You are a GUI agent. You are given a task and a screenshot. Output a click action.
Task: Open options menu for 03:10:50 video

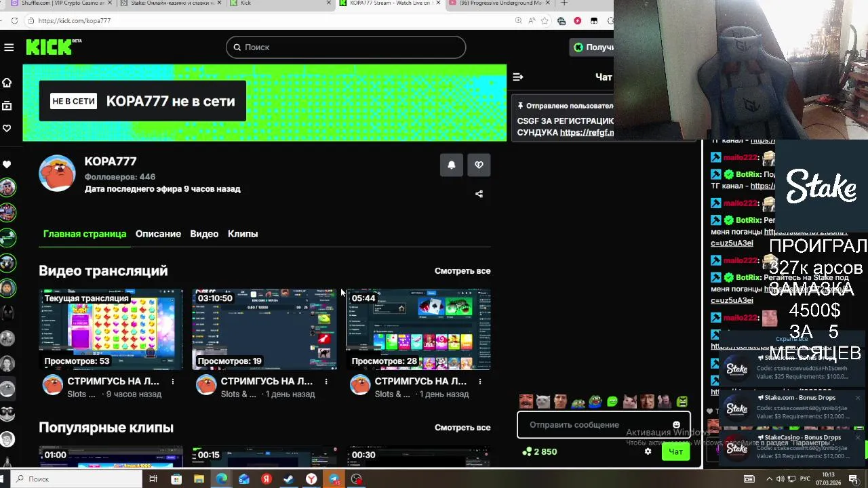[x=326, y=382]
